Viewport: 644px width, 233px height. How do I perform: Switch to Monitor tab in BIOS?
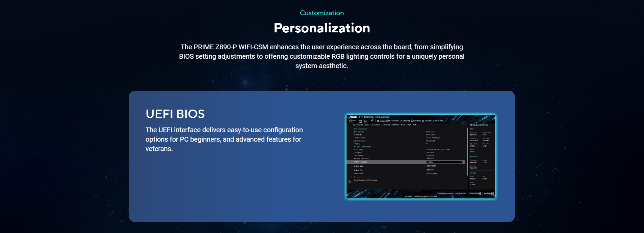point(395,125)
